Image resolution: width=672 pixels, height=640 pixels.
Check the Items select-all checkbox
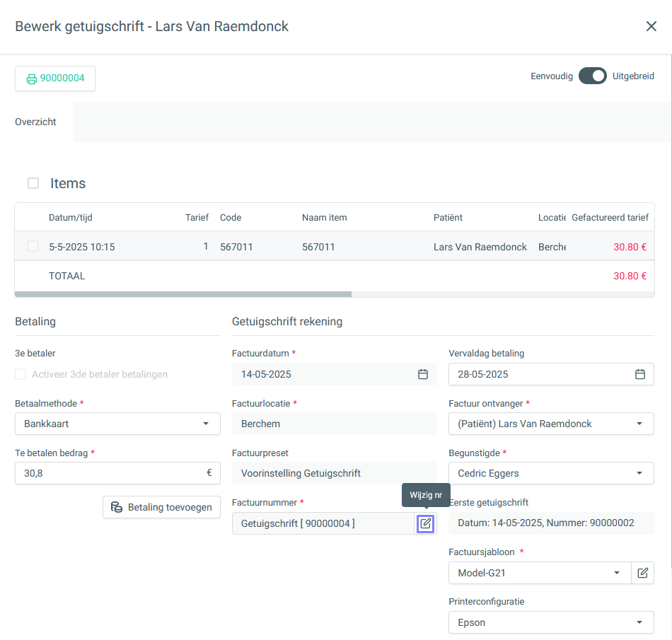[x=33, y=183]
